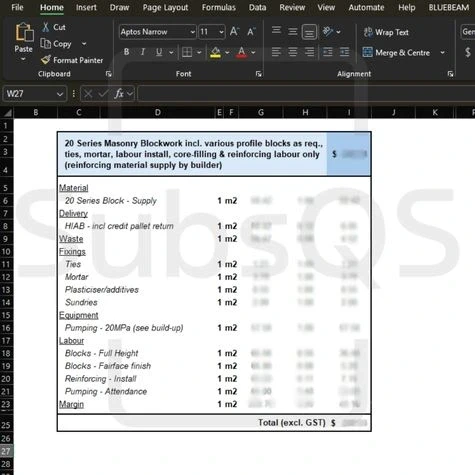
Task: Click the text orientation icon
Action: 328,32
